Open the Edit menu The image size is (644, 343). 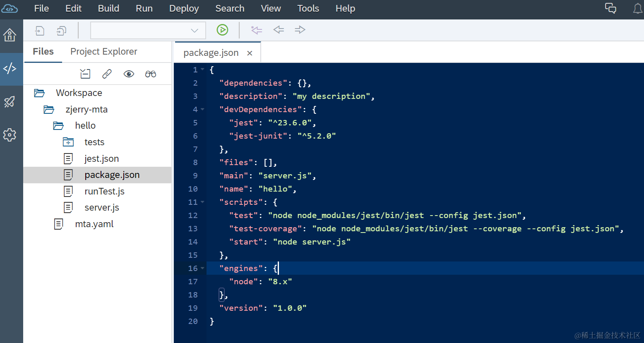(73, 9)
